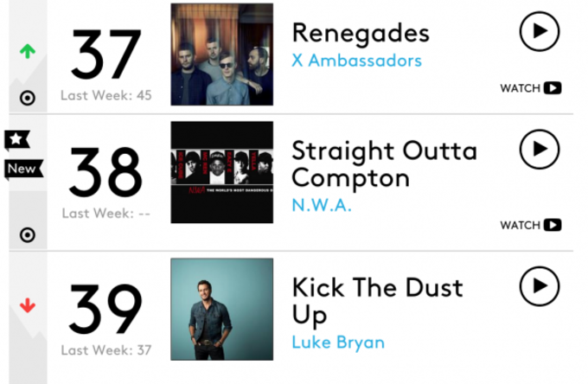This screenshot has width=588, height=384.
Task: Click the N.W.A. album cover thumbnail
Action: tap(222, 172)
